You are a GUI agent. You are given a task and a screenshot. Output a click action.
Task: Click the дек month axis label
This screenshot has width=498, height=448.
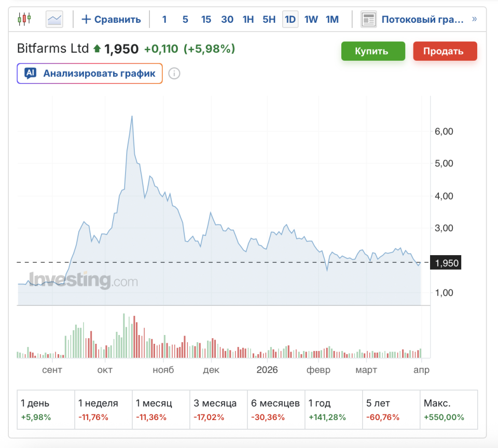click(x=211, y=370)
